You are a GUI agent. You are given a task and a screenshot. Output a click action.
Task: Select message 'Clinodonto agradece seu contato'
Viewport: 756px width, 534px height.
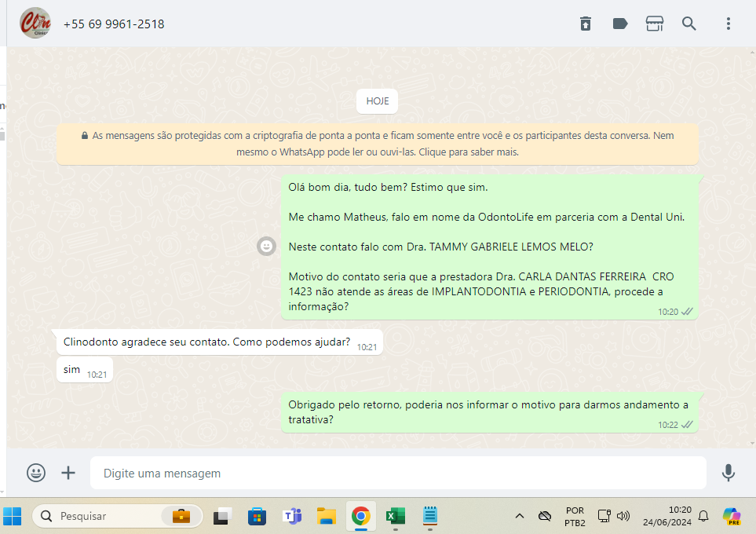click(220, 342)
